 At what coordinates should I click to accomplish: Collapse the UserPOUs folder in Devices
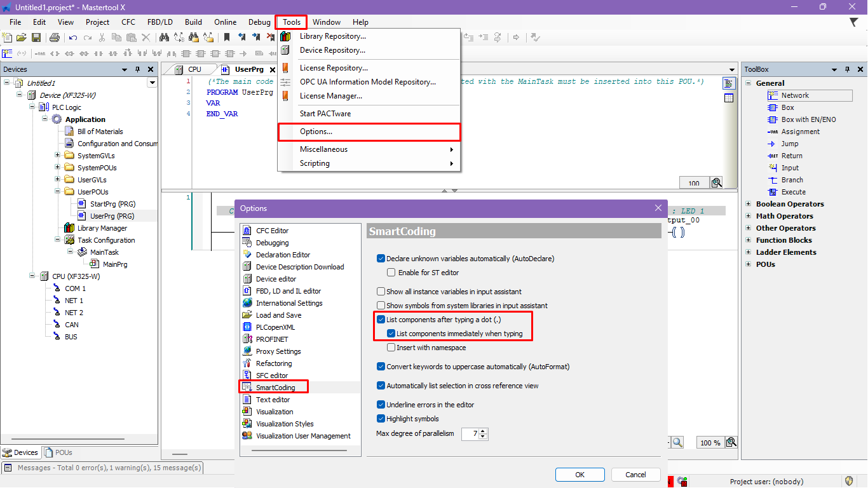[x=58, y=192]
